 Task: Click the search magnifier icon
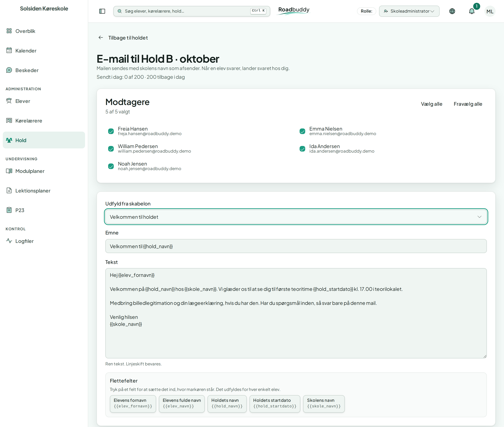point(120,11)
